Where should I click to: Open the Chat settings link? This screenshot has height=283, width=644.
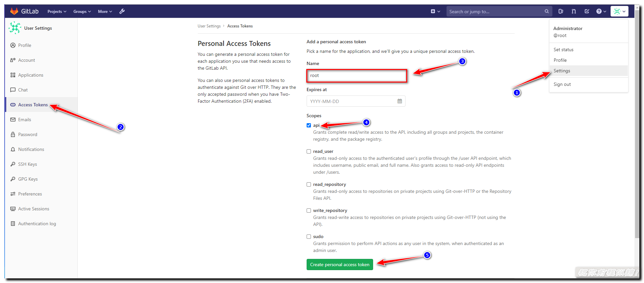click(x=23, y=90)
